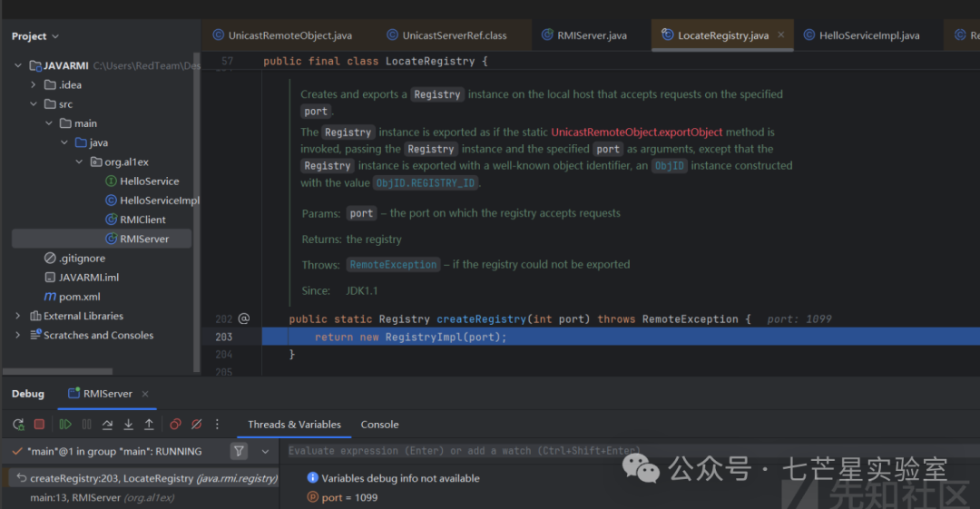980x509 pixels.
Task: Open the .gitignore file
Action: pyautogui.click(x=75, y=258)
